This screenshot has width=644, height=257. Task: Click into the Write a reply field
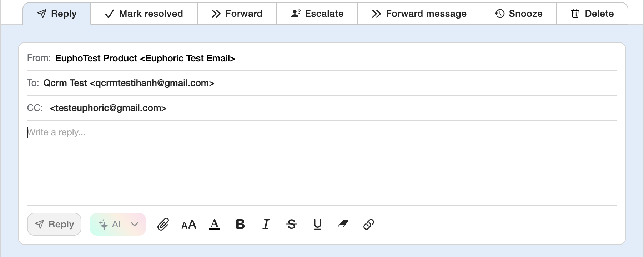[321, 161]
